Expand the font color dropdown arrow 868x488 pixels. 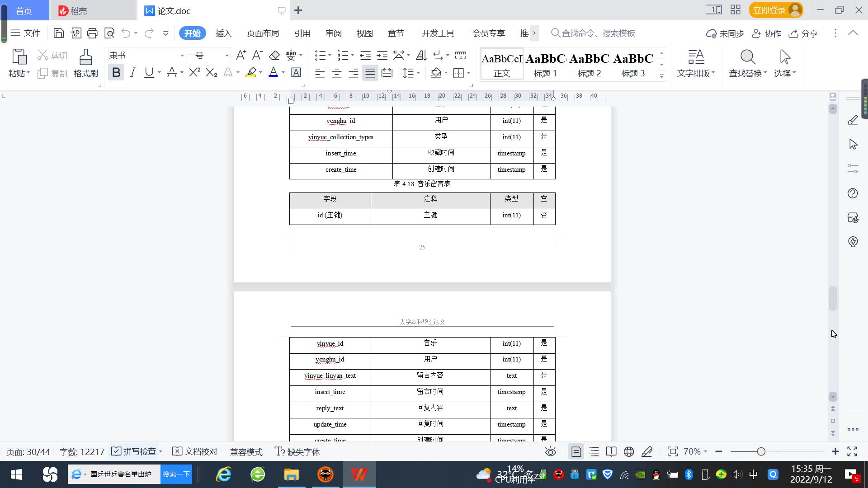283,72
